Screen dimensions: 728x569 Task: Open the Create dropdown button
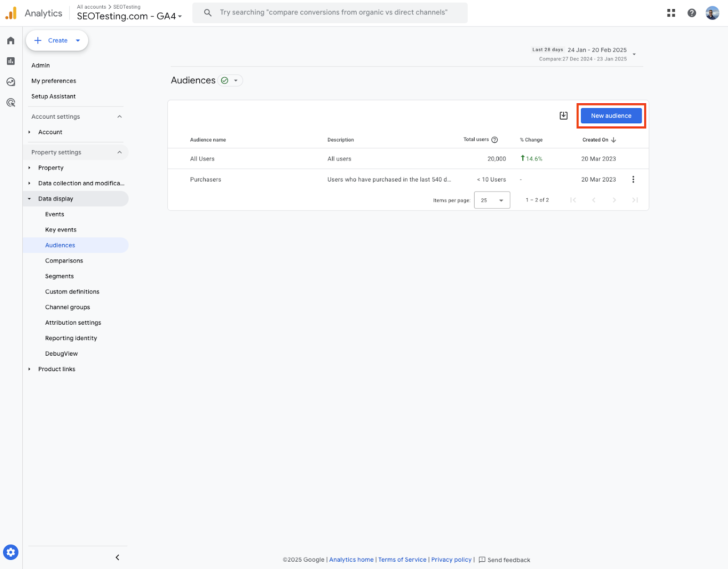[x=57, y=40]
